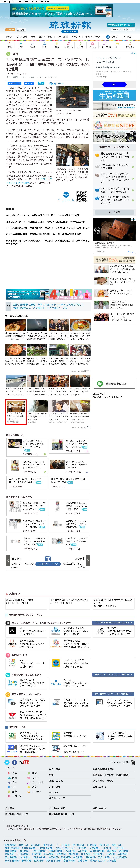The height and width of the screenshot is (868, 140).
Task: Click the 購読のお申し込み subscription button
Action: tap(114, 383)
